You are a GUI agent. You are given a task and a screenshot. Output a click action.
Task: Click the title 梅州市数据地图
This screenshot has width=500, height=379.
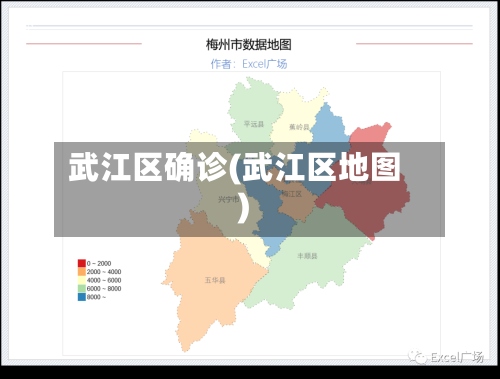249,45
